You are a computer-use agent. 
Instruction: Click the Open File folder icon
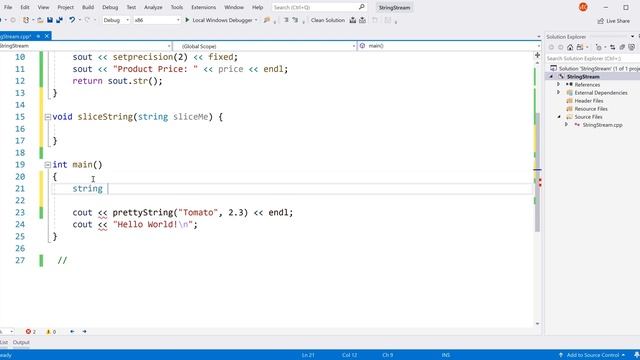[40, 20]
